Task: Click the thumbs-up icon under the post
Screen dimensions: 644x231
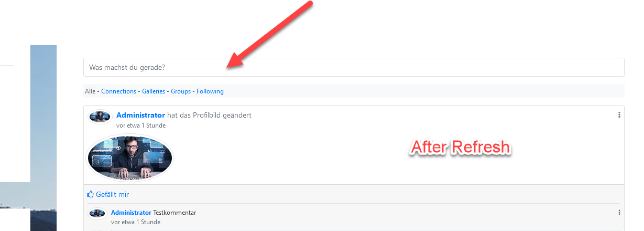Action: point(90,194)
